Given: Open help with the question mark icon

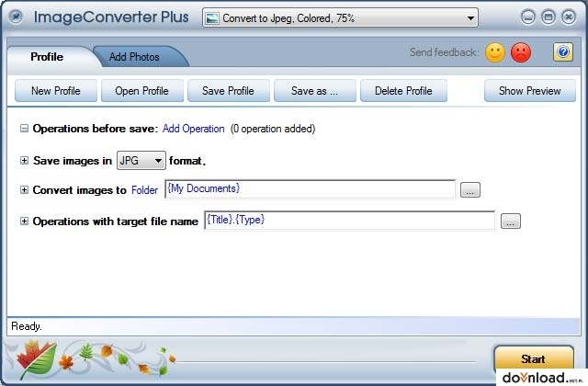Looking at the screenshot, I should 563,51.
